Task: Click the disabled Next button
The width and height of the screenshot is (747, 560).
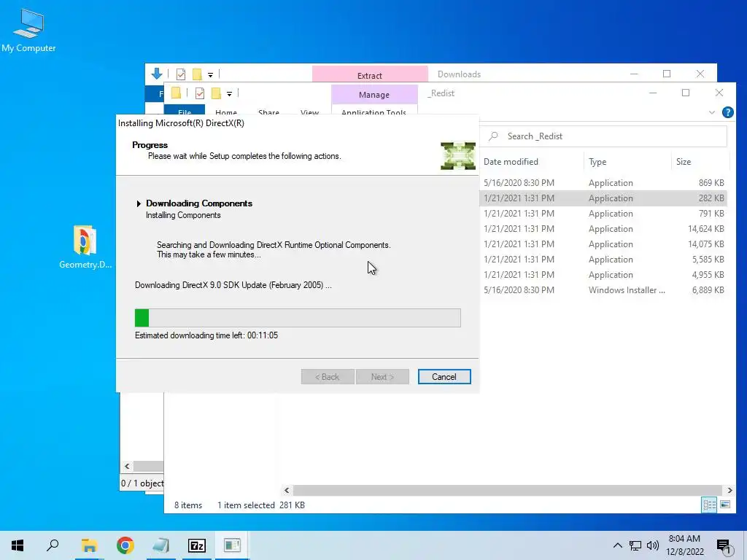Action: click(382, 377)
